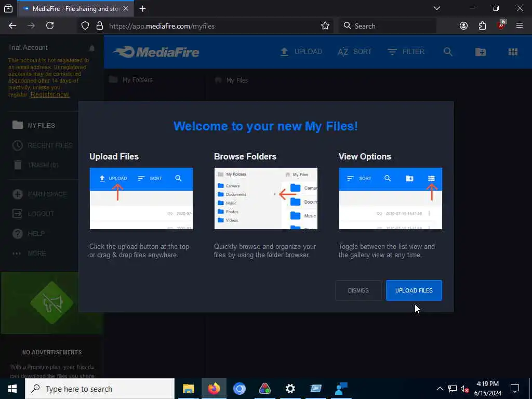Click the Windows Start button
The height and width of the screenshot is (399, 532).
pos(12,389)
